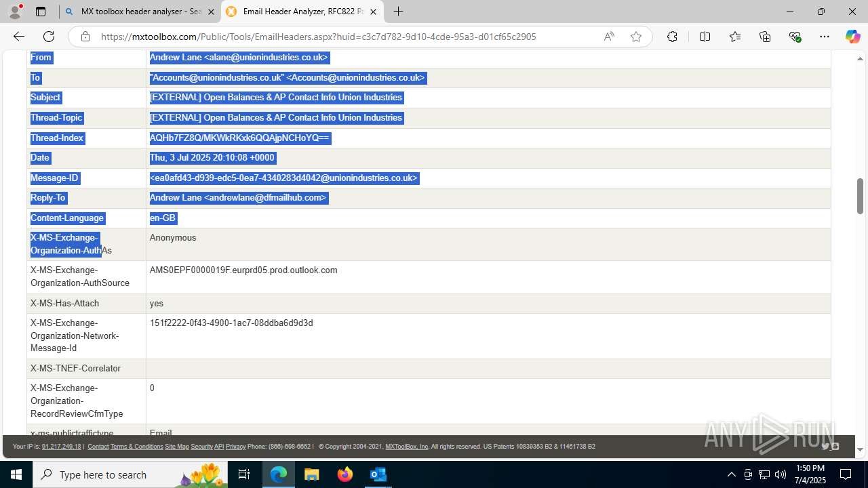Open Settings and more ellipsis menu
This screenshot has width=868, height=488.
point(825,37)
